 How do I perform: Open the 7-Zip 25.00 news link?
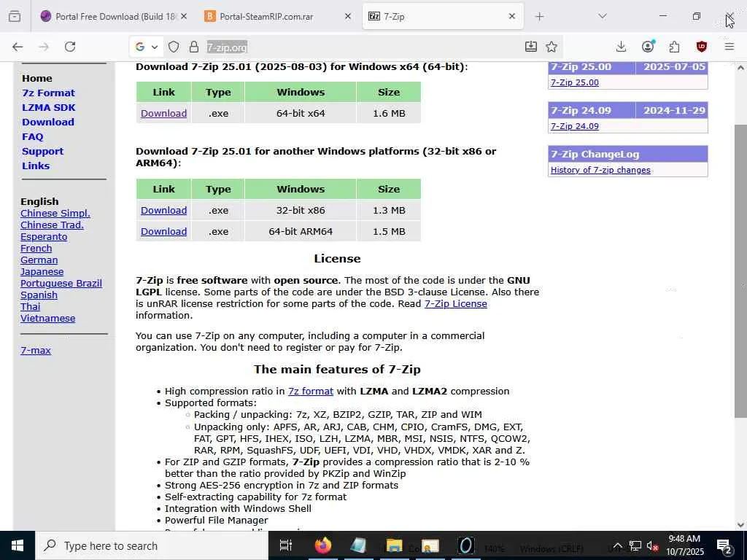click(x=575, y=82)
